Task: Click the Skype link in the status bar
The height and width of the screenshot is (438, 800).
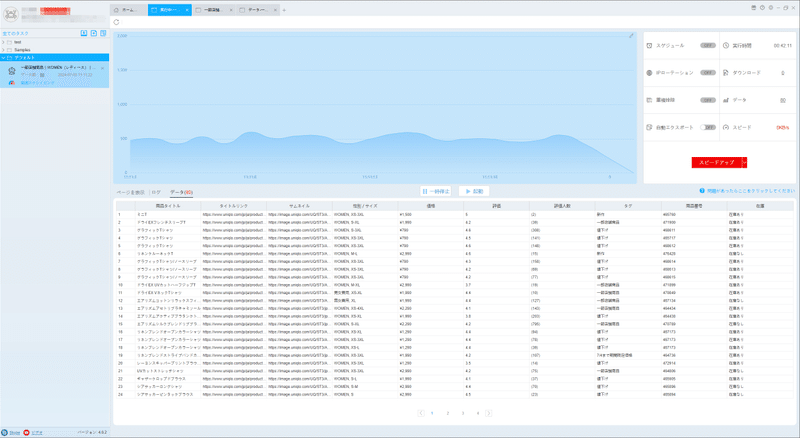Action: tap(14, 433)
